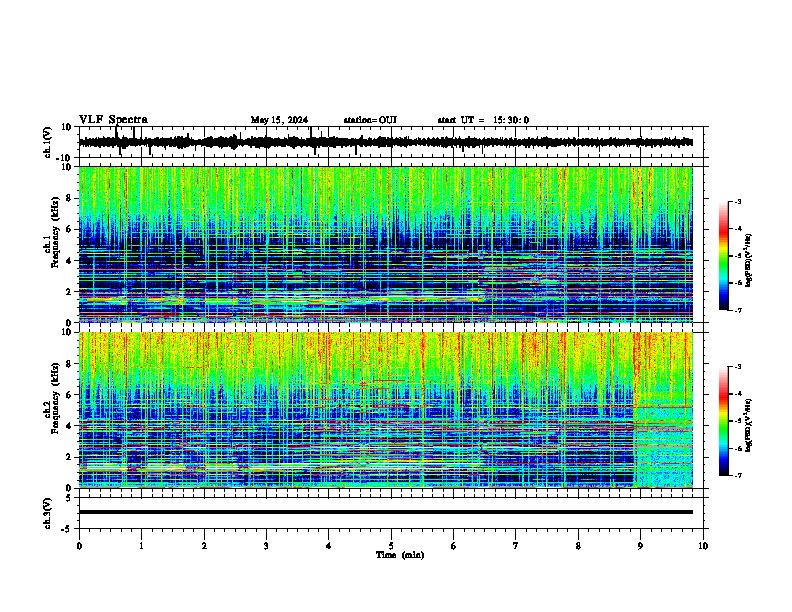This screenshot has height=612, width=792.
Task: Click time axis tick label "0"
Action: click(79, 546)
